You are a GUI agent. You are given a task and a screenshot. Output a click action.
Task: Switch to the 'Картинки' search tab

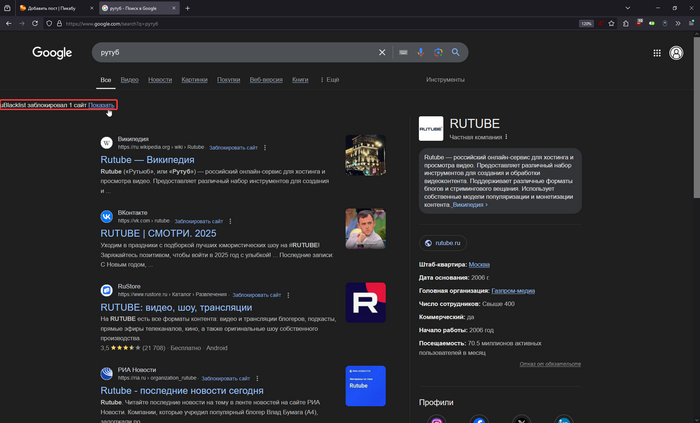coord(194,80)
